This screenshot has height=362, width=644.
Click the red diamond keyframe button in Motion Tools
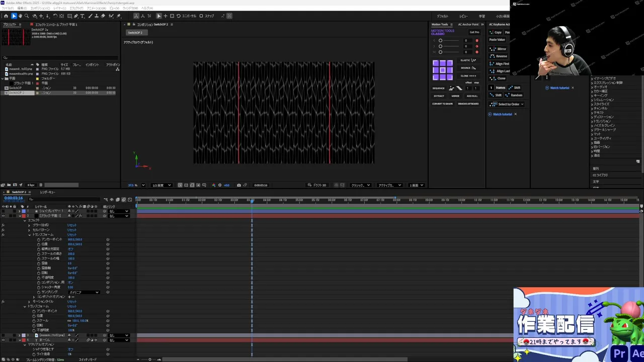click(x=477, y=46)
